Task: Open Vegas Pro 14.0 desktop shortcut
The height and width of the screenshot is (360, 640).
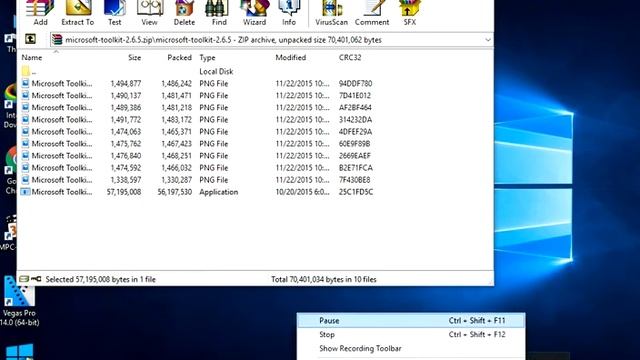Action: pyautogui.click(x=19, y=301)
